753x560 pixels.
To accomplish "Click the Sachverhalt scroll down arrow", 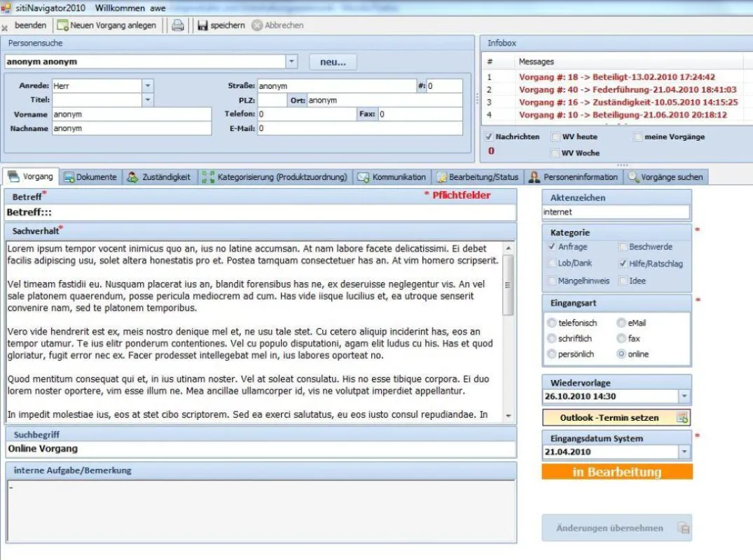I will tap(508, 416).
